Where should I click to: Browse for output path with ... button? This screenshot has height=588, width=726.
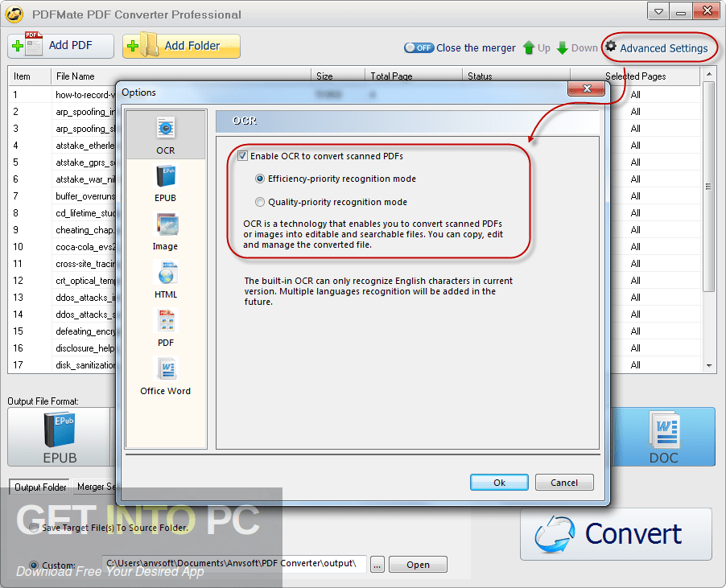pyautogui.click(x=377, y=565)
